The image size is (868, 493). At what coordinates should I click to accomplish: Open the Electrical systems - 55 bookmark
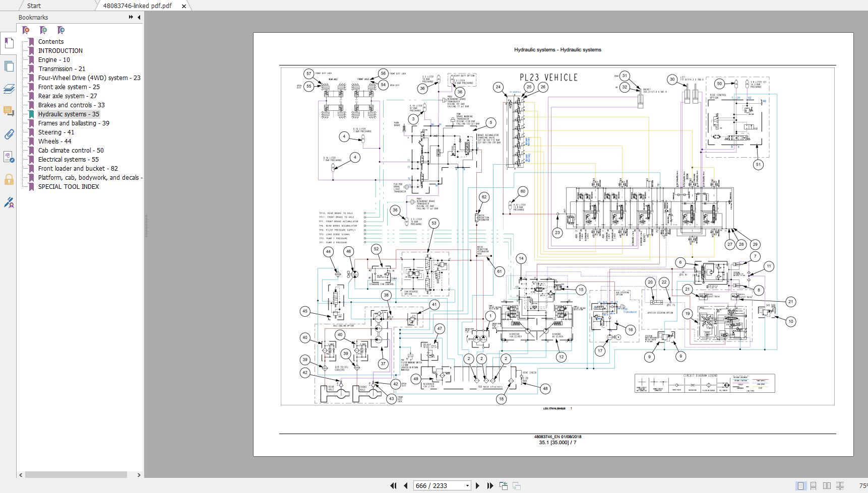(x=68, y=159)
